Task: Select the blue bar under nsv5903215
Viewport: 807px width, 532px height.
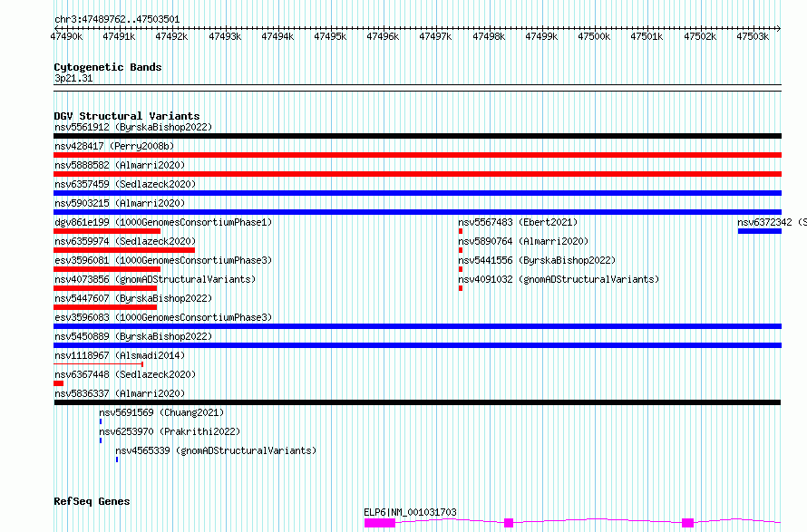Action: pyautogui.click(x=417, y=212)
